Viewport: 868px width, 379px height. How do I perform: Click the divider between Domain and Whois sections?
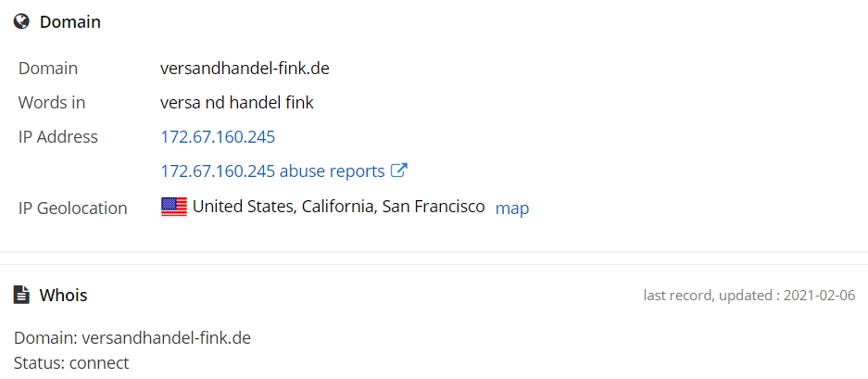(434, 259)
